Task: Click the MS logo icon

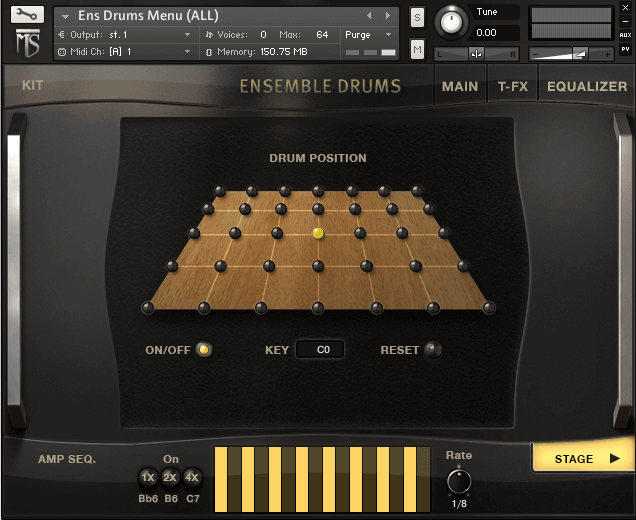Action: click(x=28, y=43)
